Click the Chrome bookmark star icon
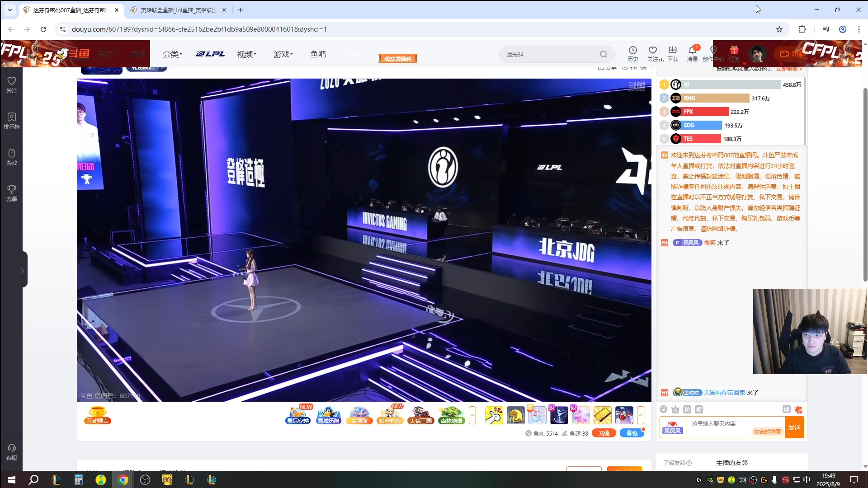This screenshot has height=488, width=868. (779, 29)
